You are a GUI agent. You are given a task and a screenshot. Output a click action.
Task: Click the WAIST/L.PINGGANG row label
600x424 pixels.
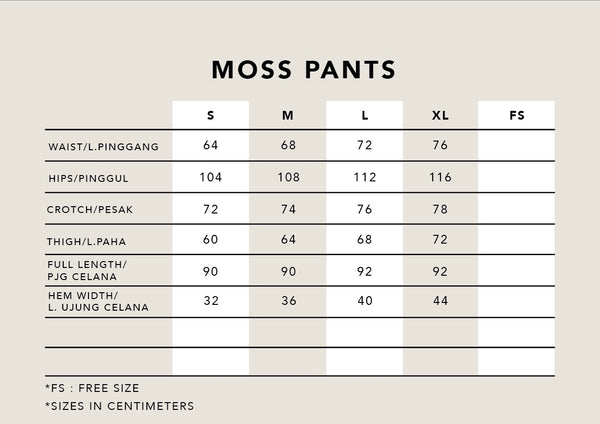[x=103, y=148]
